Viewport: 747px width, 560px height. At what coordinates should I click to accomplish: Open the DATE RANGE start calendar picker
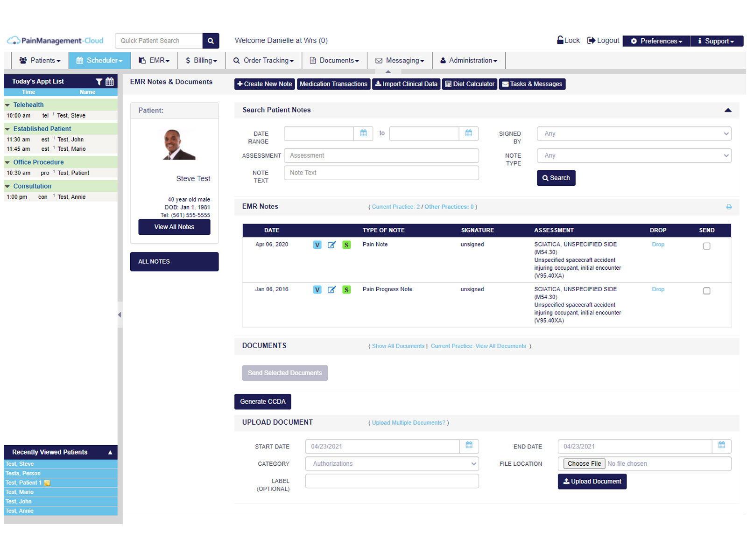(363, 133)
